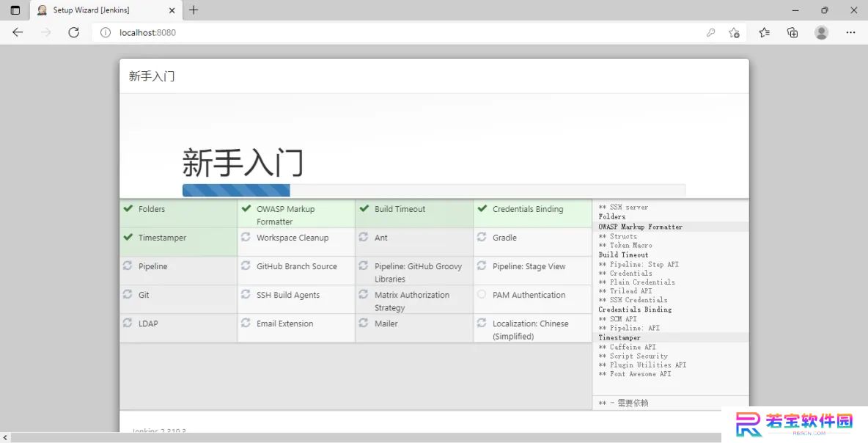Click '** SSH server' log line
Screen dimensions: 868x443
(x=623, y=207)
